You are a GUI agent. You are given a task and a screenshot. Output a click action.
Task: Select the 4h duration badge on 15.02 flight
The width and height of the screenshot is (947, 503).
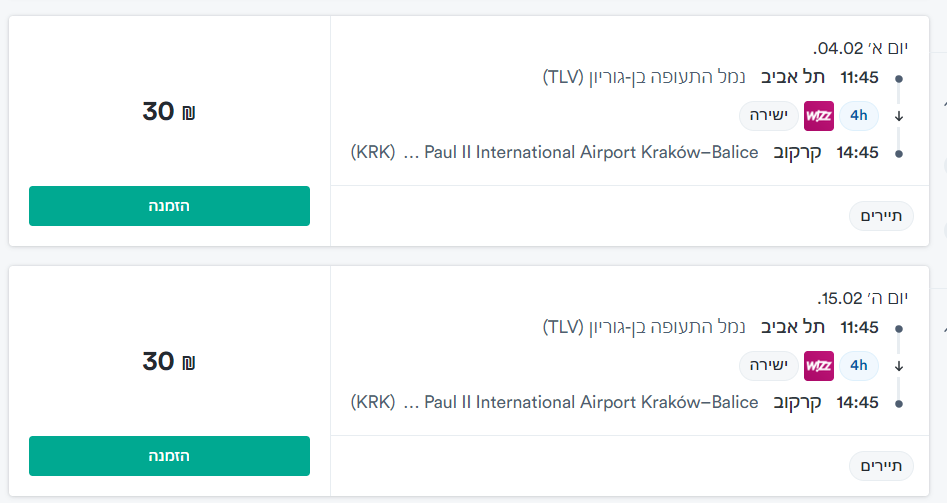click(x=858, y=366)
